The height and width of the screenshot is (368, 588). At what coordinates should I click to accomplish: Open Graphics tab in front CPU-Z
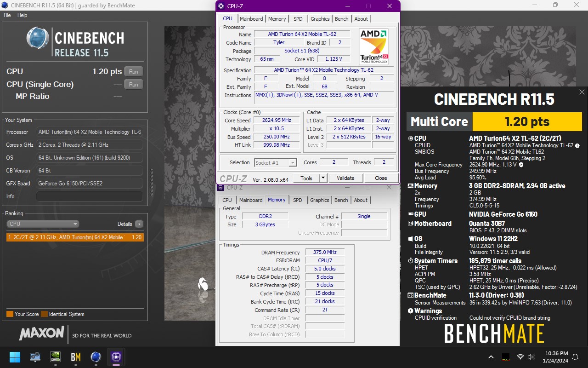[320, 19]
